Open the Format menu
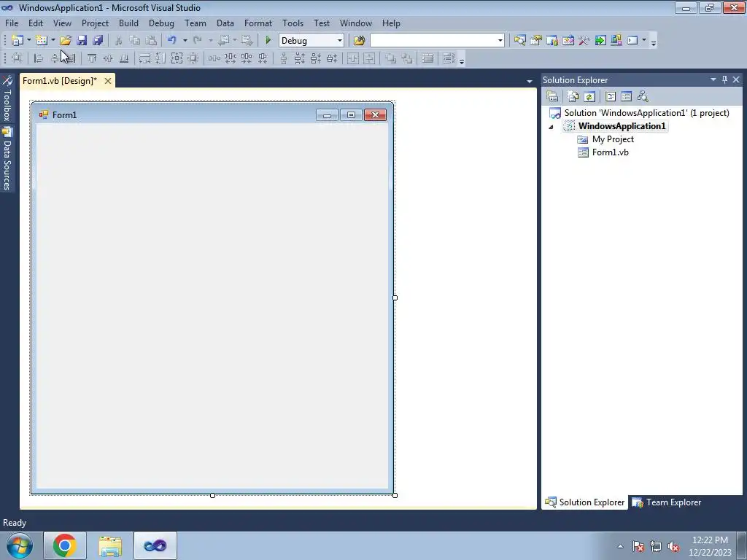The image size is (747, 560). [x=258, y=23]
